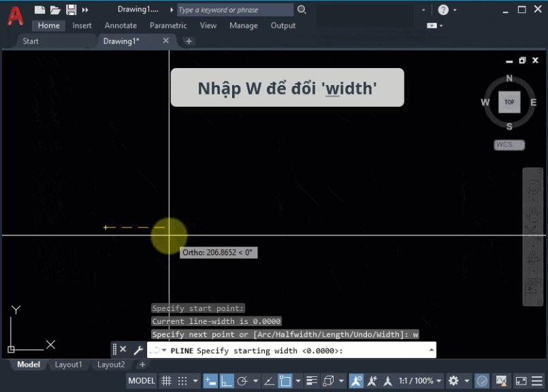Open the Manage ribbon tab
Viewport: 548px width, 392px height.
tap(244, 25)
